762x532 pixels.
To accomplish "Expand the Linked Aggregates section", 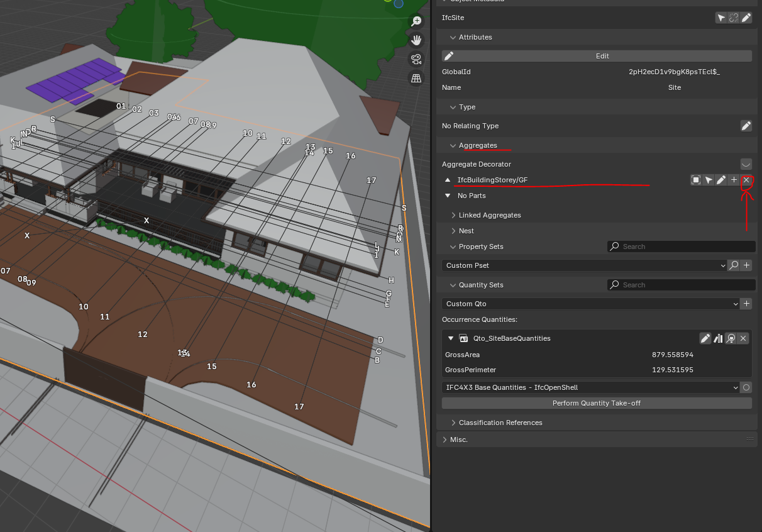I will click(453, 215).
